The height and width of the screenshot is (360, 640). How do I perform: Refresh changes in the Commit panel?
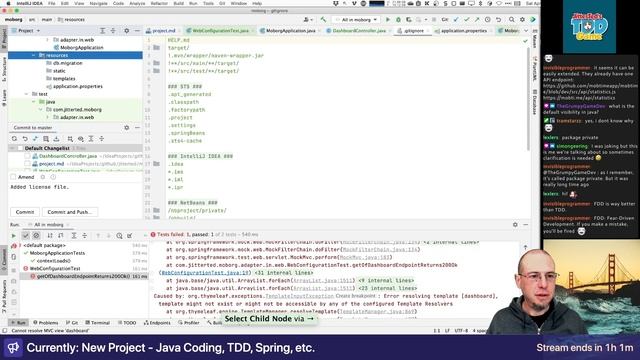(14, 139)
